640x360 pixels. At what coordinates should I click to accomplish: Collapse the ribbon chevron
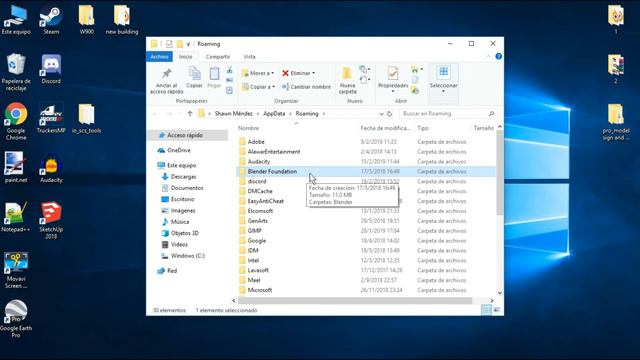[x=488, y=56]
